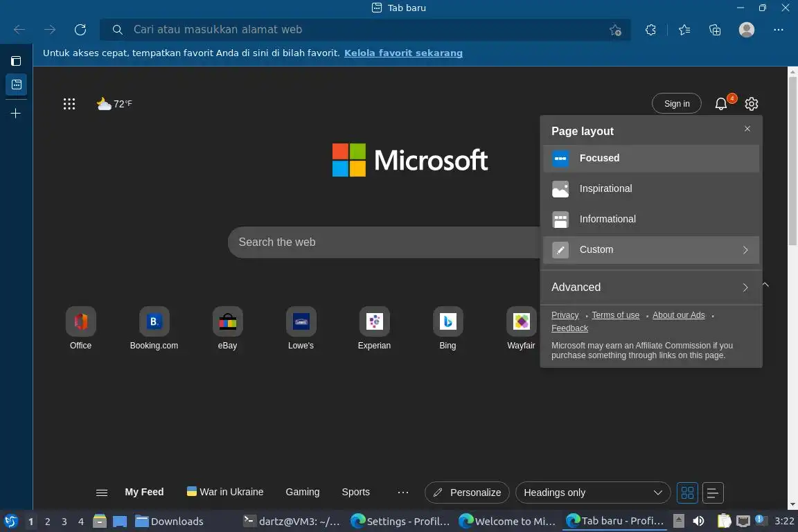This screenshot has width=798, height=532.
Task: Click the address bar field
Action: click(x=366, y=30)
